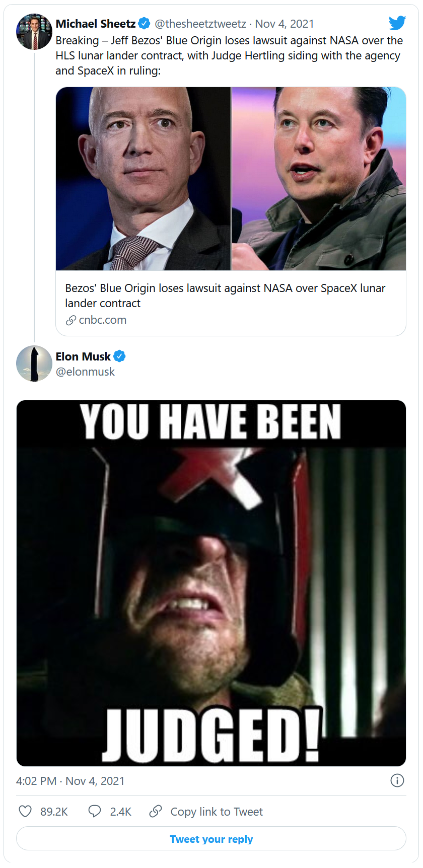Click Copy link to Tweet

coord(217,812)
